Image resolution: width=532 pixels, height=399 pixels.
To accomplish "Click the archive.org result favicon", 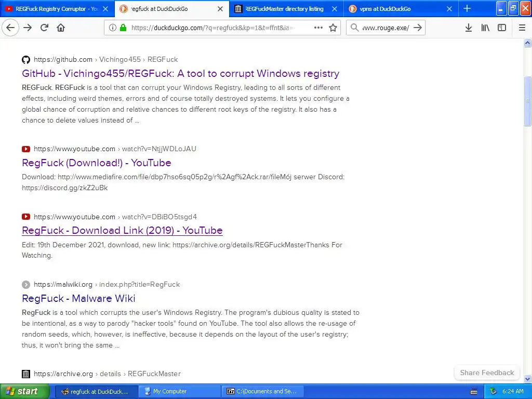I will pyautogui.click(x=26, y=374).
